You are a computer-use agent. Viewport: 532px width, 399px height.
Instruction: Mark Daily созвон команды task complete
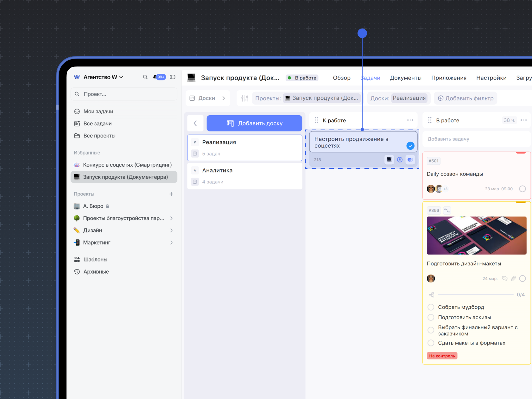tap(522, 189)
